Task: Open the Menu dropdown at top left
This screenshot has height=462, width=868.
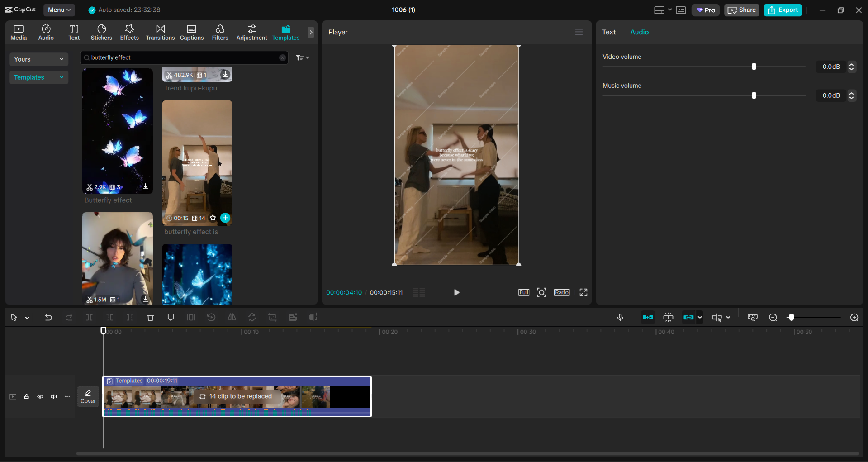Action: (x=59, y=10)
